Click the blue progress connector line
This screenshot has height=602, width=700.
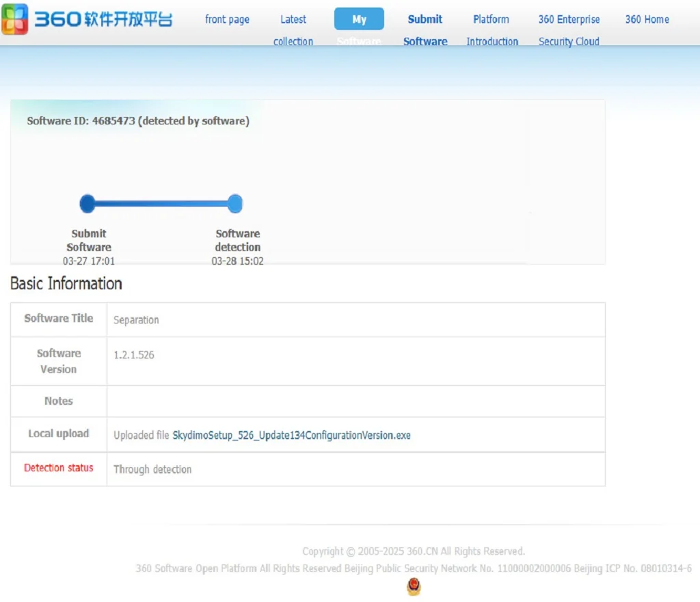coord(161,203)
